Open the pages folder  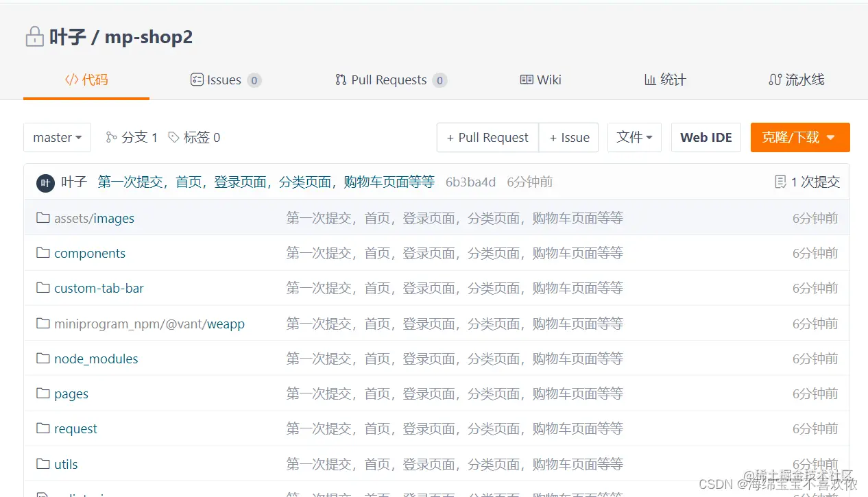(71, 394)
